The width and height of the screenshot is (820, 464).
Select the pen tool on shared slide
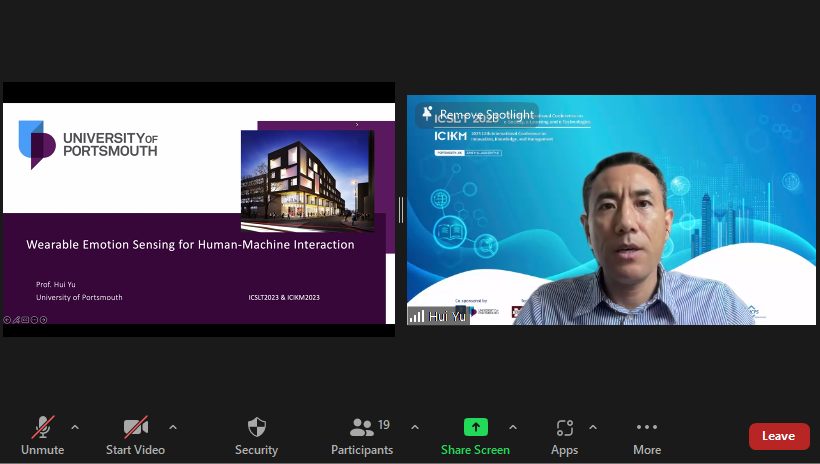[x=16, y=320]
